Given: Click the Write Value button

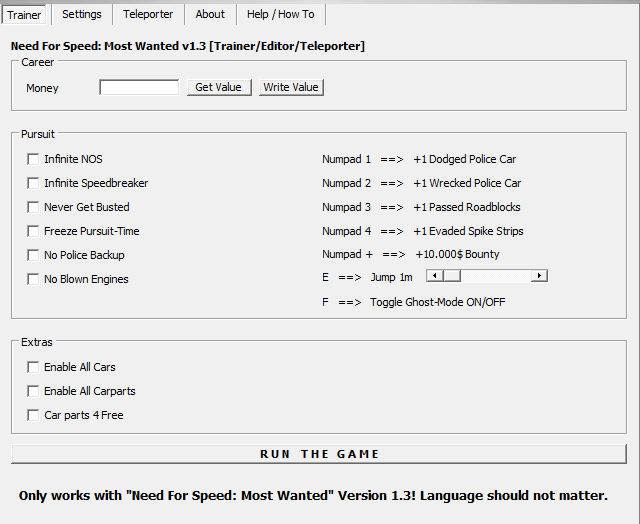Looking at the screenshot, I should (x=291, y=87).
